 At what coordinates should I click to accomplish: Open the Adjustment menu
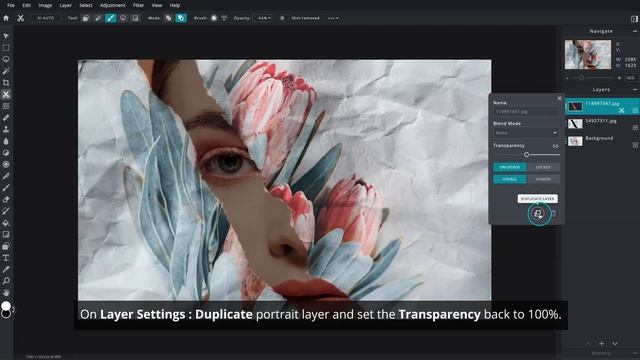coord(112,5)
